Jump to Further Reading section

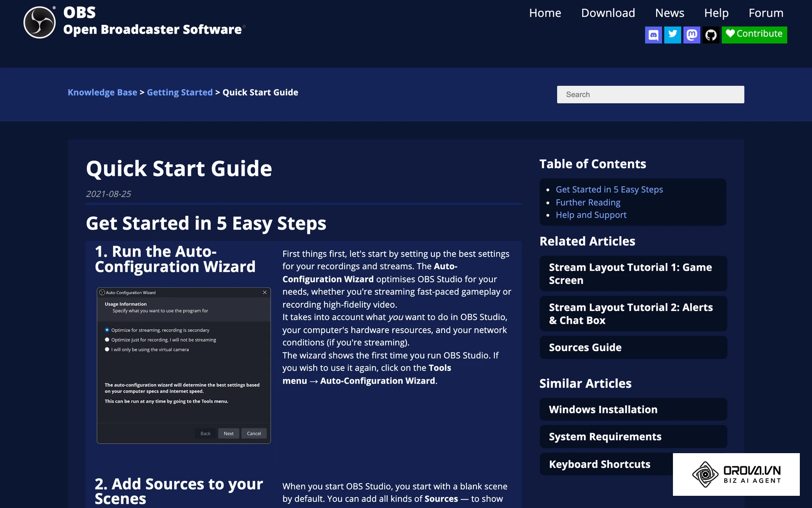click(588, 202)
